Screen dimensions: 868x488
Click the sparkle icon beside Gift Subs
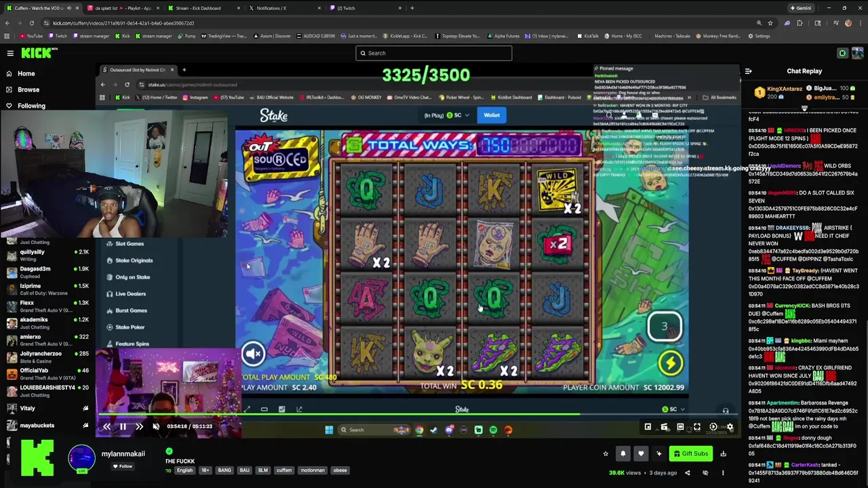pyautogui.click(x=658, y=453)
